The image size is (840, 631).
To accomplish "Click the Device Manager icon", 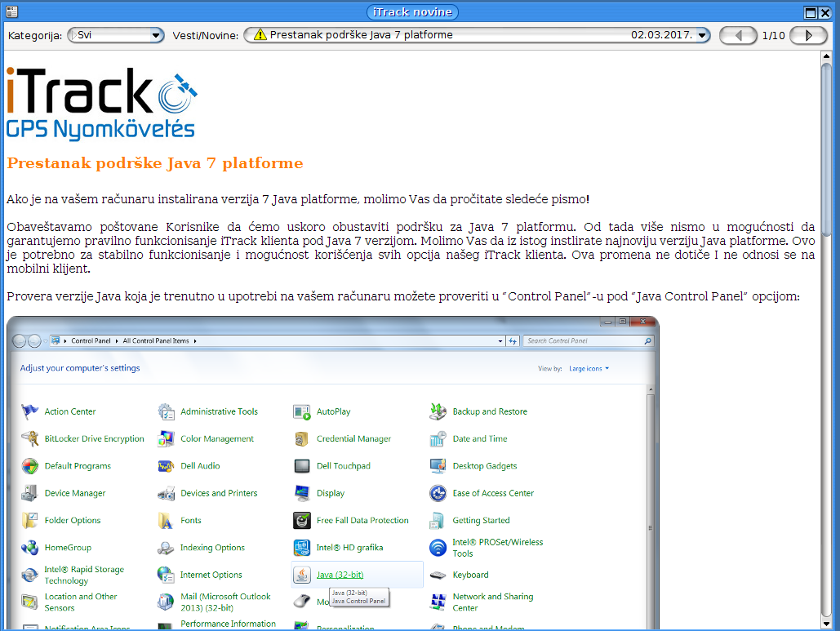I will pyautogui.click(x=30, y=493).
